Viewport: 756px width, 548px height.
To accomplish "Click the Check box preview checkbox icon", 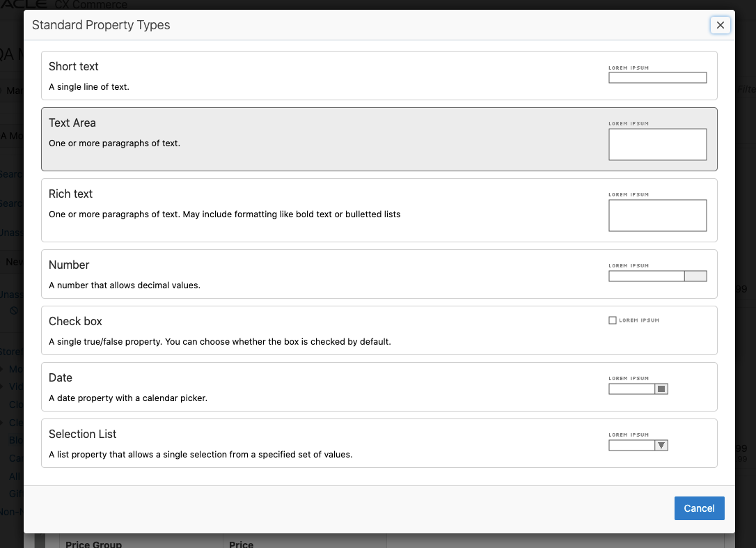I will (x=613, y=320).
